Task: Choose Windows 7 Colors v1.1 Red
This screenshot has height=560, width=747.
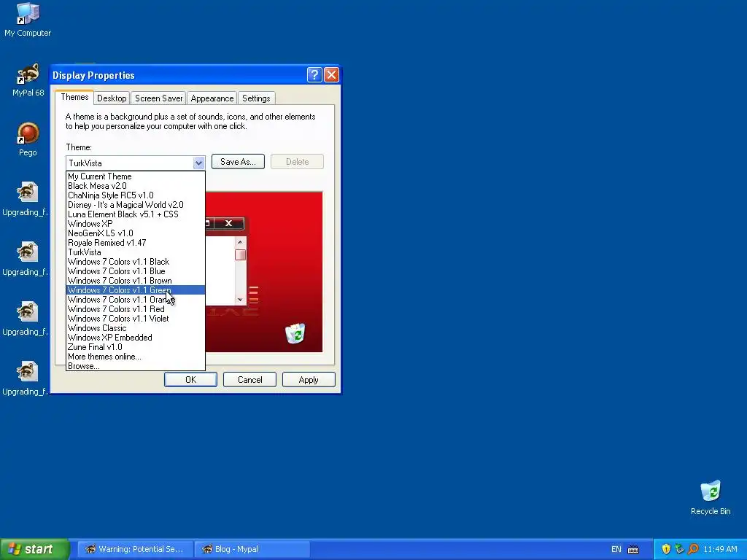Action: [135, 309]
